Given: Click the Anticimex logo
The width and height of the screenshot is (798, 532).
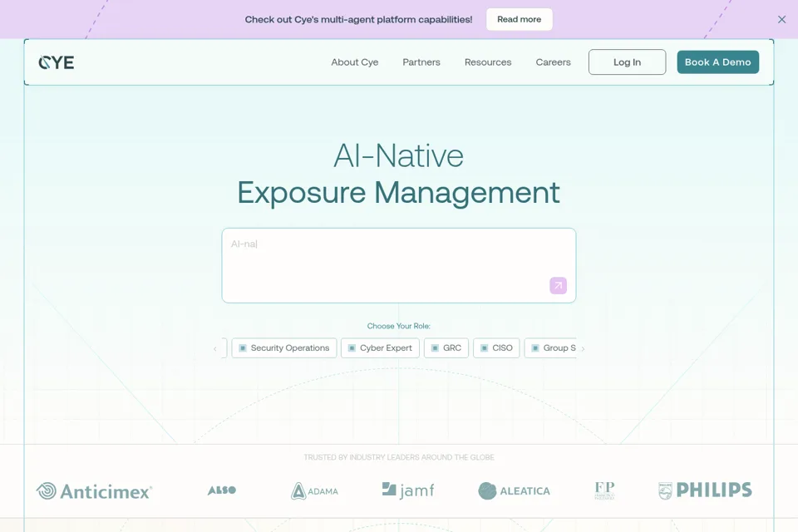Looking at the screenshot, I should [x=94, y=491].
